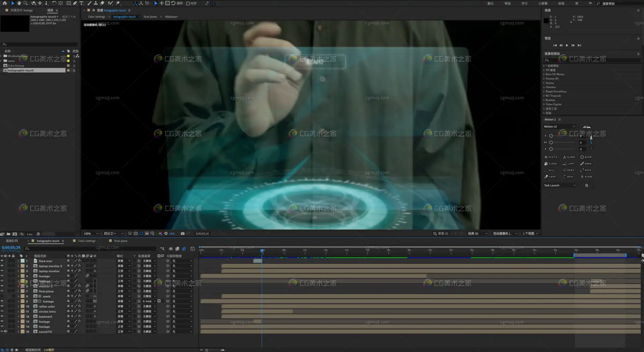
Task: Click the Motion 2 rocket icon
Action: point(591,137)
